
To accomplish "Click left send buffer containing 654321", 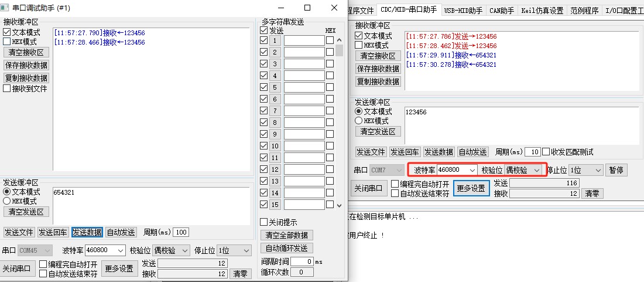I will (151, 206).
